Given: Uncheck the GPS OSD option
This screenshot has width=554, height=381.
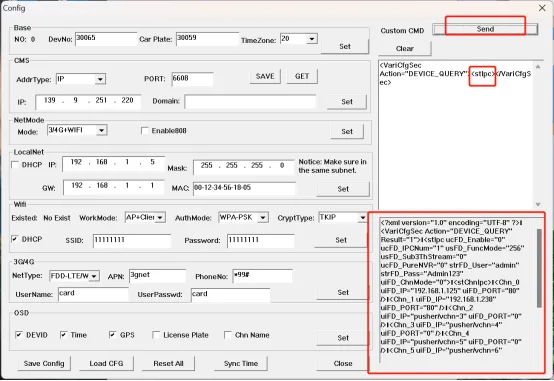Looking at the screenshot, I should pyautogui.click(x=112, y=335).
